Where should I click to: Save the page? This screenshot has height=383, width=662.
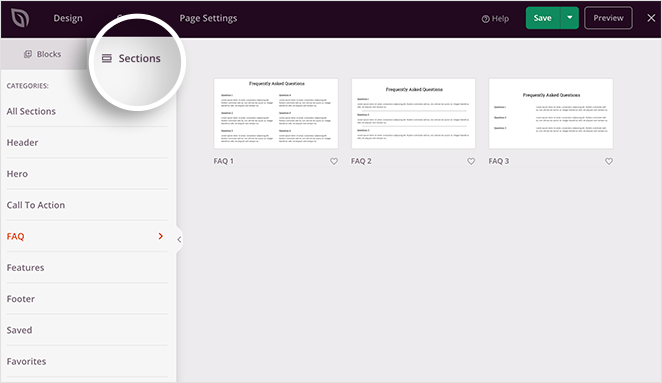click(x=543, y=18)
